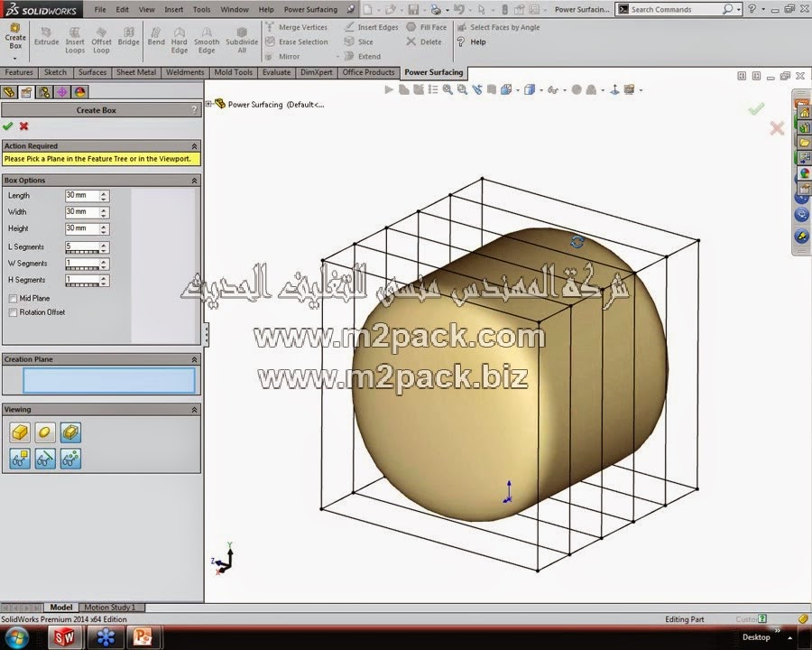Select the Insert Loops tool
812x650 pixels.
tap(75, 41)
